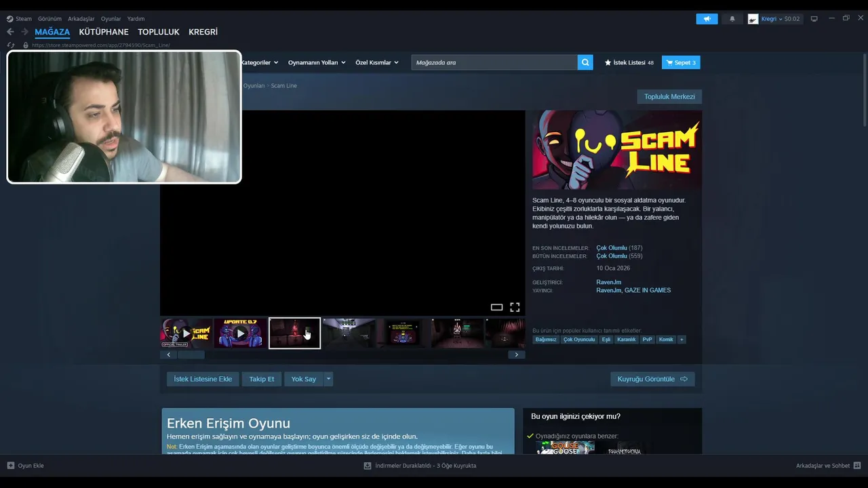The height and width of the screenshot is (488, 868).
Task: Click the store URL address text
Action: (100, 45)
